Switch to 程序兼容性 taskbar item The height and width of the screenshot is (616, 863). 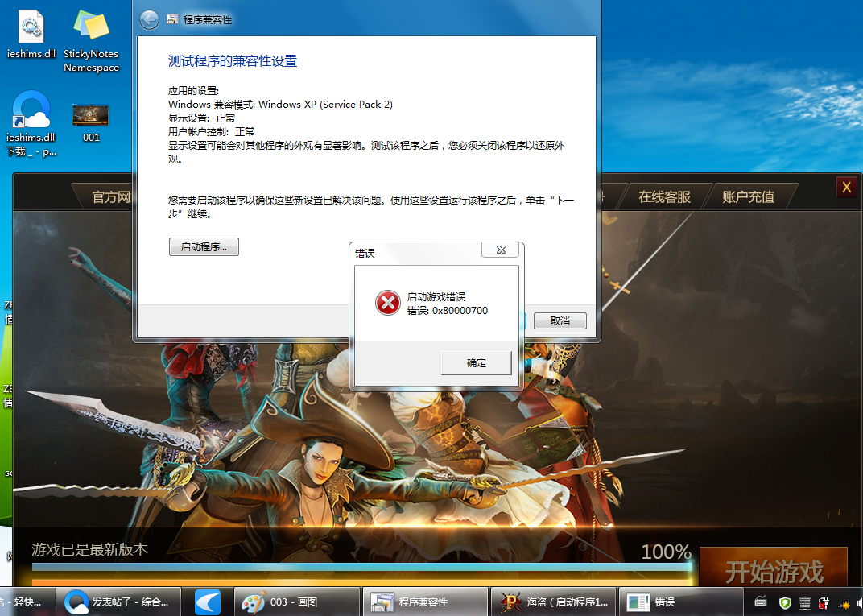pos(425,602)
